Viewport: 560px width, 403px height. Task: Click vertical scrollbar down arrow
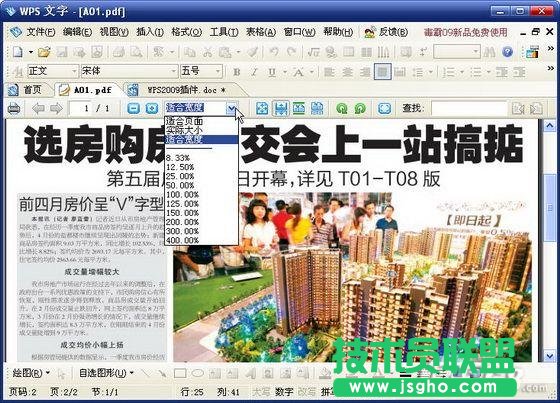(x=549, y=355)
